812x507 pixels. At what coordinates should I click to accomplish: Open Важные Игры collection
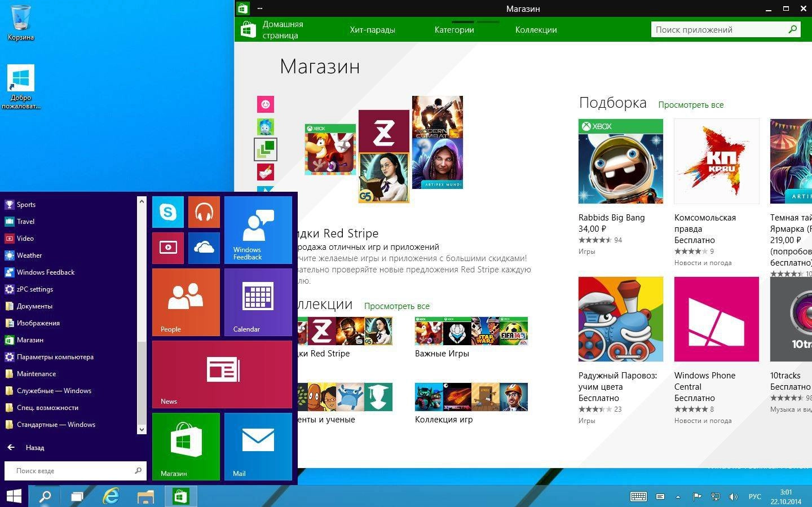pyautogui.click(x=471, y=338)
